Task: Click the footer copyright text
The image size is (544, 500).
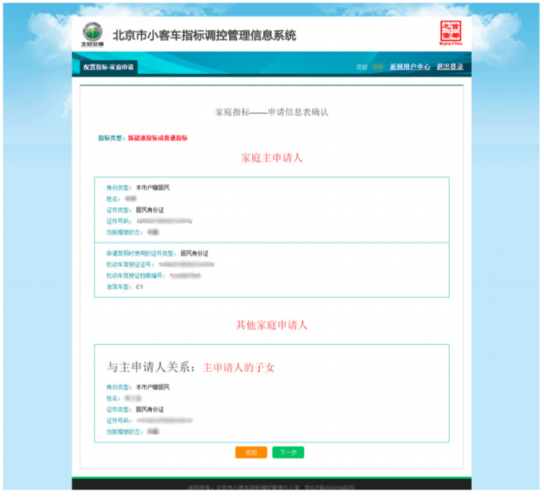Action: (x=271, y=487)
